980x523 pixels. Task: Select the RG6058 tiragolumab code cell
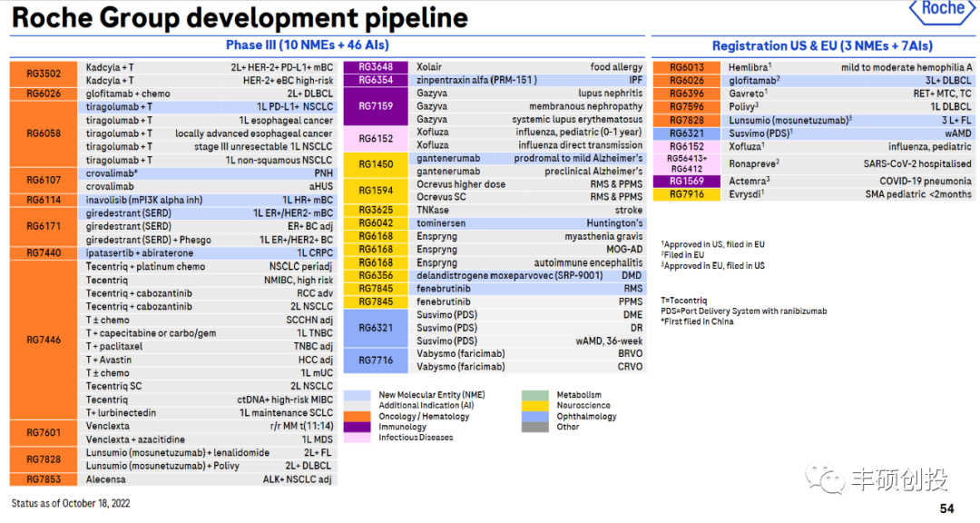point(44,133)
